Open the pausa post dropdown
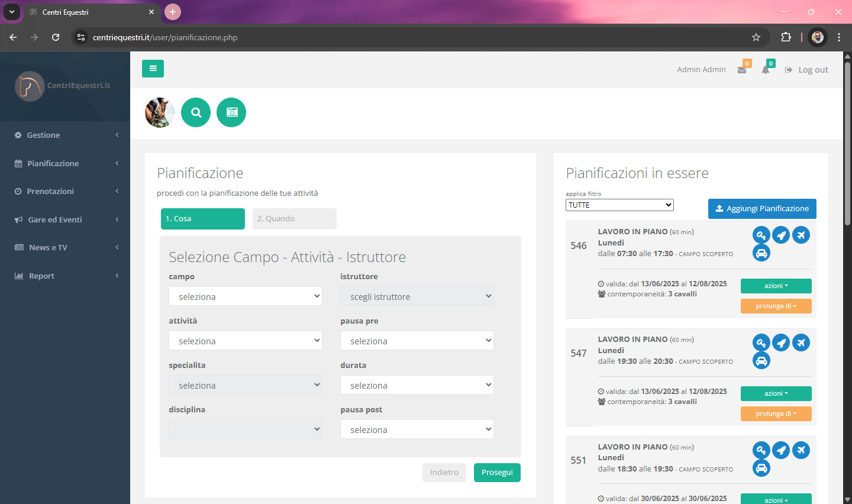The width and height of the screenshot is (852, 504). (417, 429)
